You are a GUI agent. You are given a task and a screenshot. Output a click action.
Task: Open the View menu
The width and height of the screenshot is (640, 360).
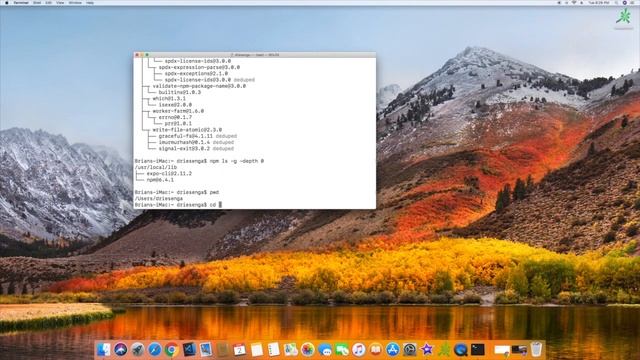point(60,2)
